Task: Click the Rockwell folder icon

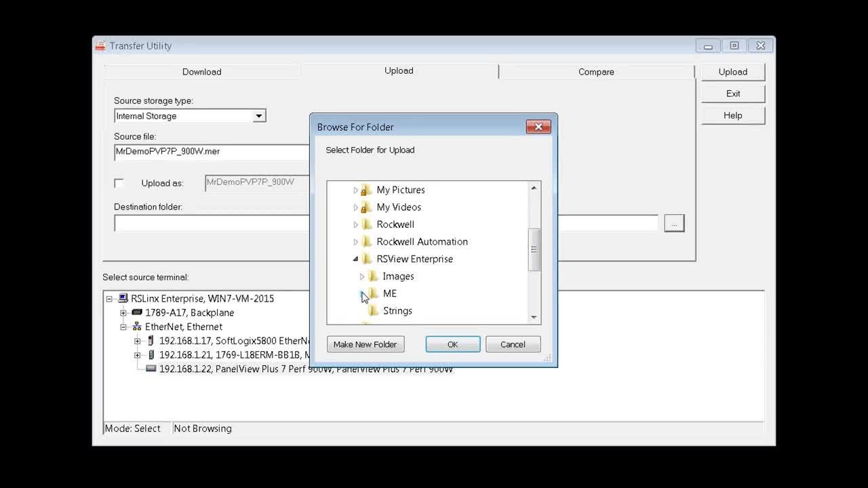Action: (366, 224)
